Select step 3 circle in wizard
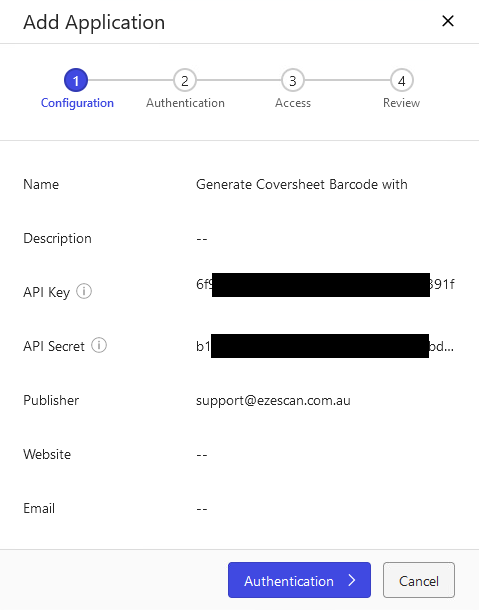The image size is (479, 610). (293, 80)
